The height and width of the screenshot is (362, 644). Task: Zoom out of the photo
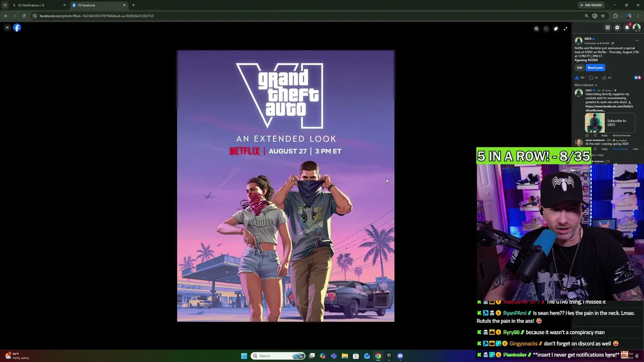(x=546, y=29)
